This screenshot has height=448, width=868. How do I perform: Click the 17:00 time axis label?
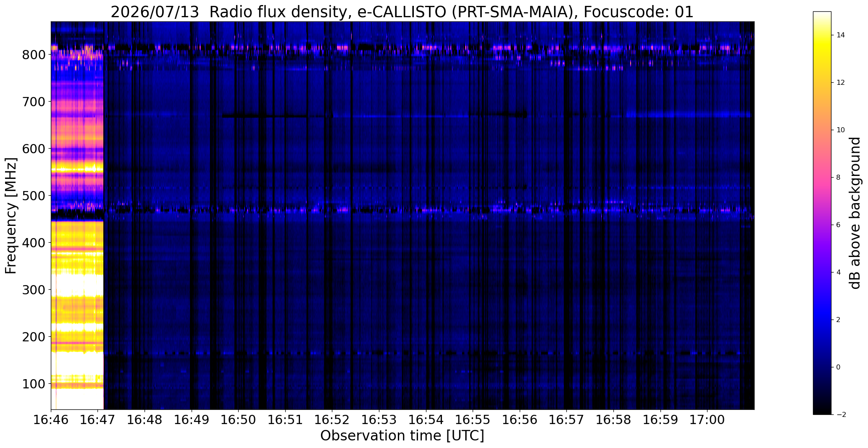[x=708, y=420]
